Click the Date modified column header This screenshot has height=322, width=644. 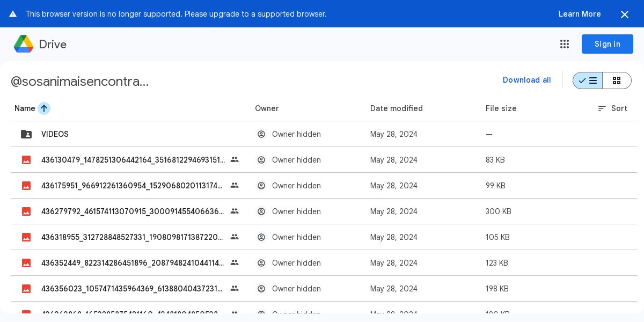pyautogui.click(x=396, y=108)
